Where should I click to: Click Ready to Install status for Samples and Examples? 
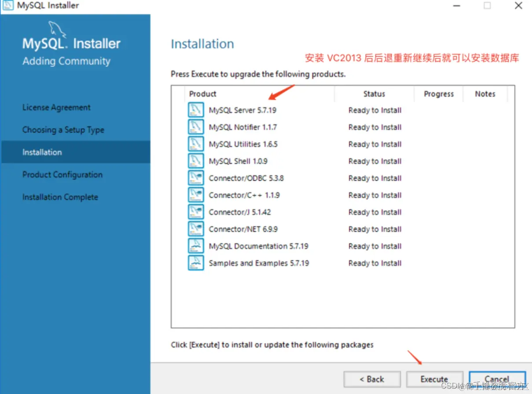[375, 263]
